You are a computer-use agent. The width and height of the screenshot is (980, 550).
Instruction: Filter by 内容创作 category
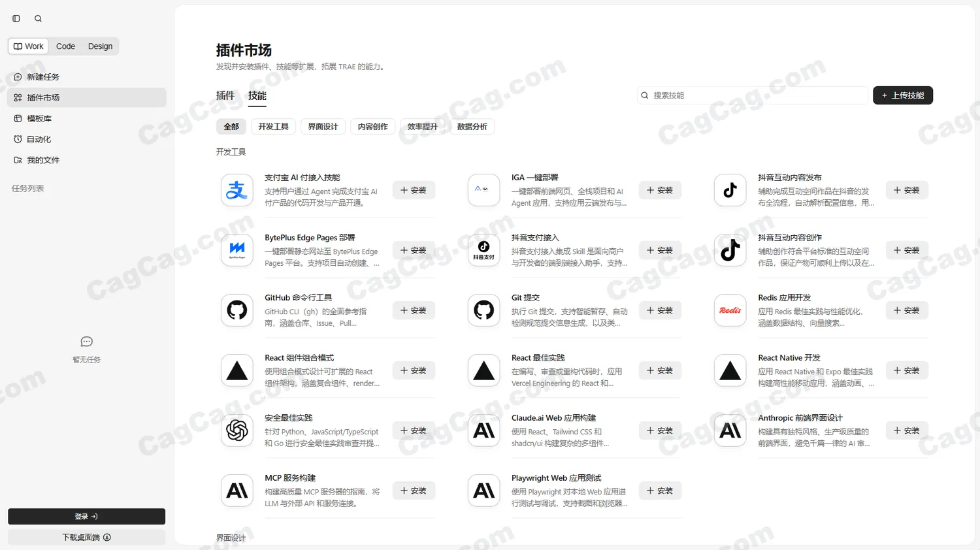click(x=372, y=127)
